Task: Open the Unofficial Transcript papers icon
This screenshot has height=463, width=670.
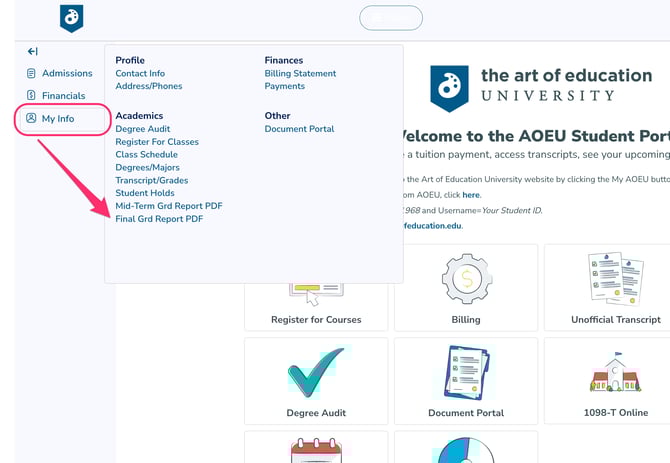Action: 616,278
